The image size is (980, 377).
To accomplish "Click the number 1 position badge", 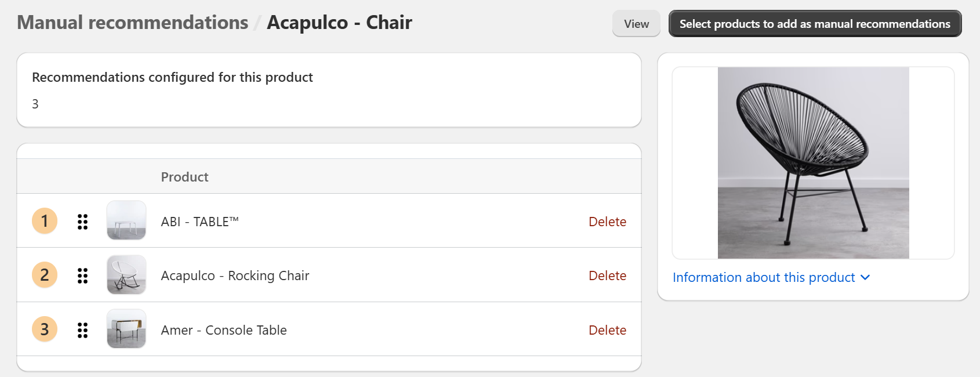I will [x=45, y=221].
